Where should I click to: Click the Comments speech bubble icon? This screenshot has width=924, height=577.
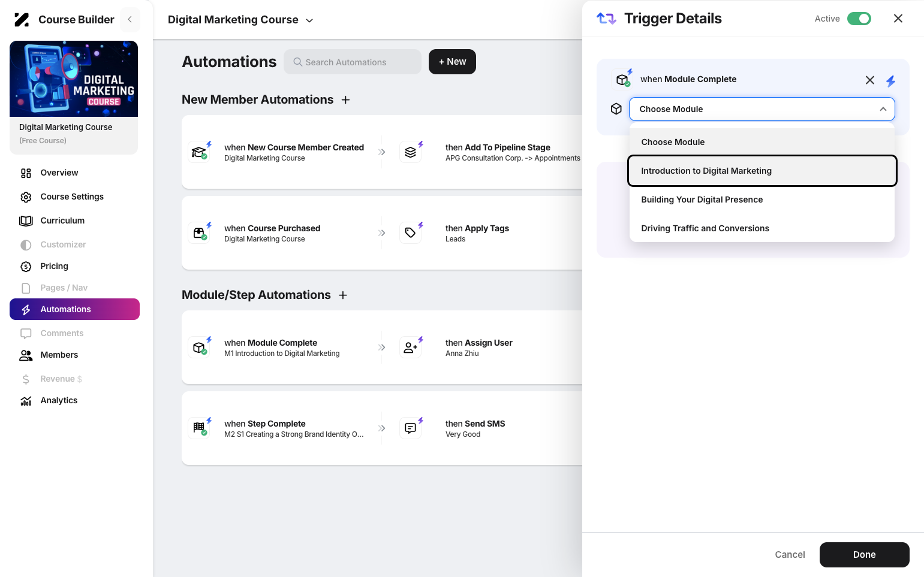click(26, 334)
